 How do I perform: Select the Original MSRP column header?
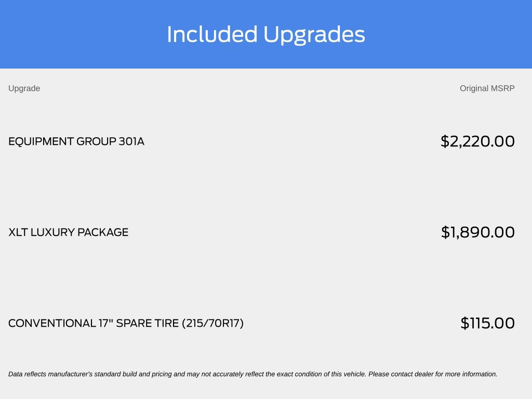click(487, 88)
